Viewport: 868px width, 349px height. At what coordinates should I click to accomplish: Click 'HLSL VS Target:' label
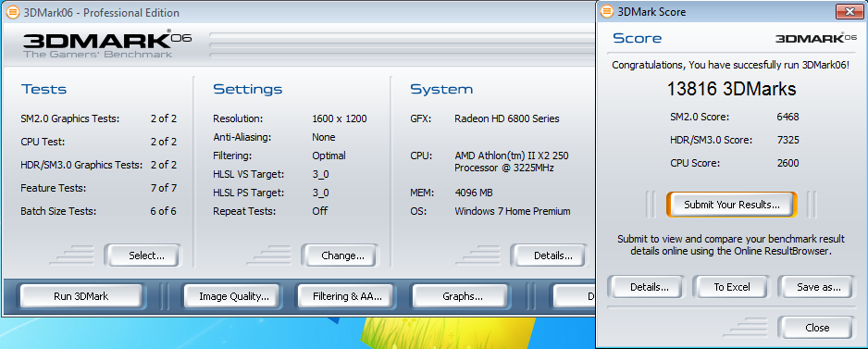click(249, 174)
